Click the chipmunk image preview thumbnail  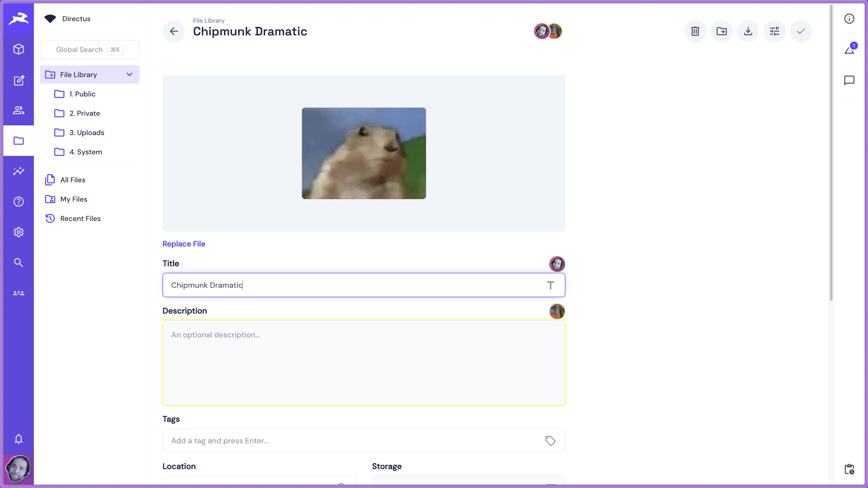click(x=364, y=153)
